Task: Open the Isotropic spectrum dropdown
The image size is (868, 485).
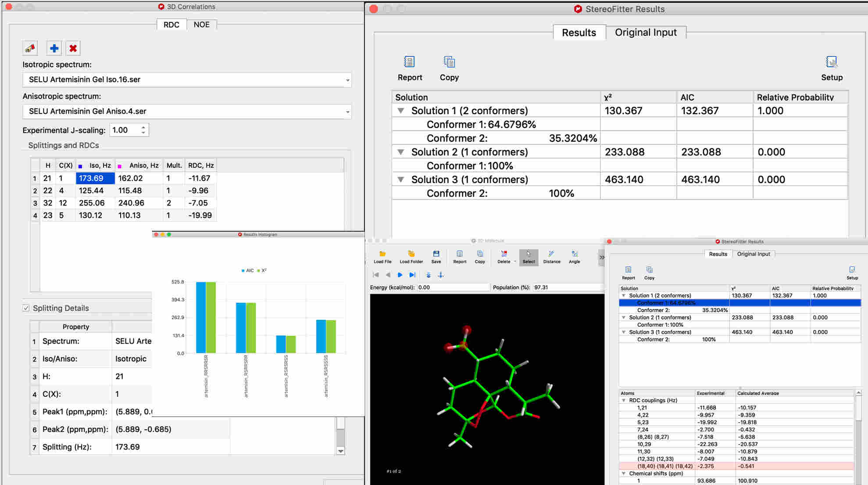Action: [x=347, y=80]
